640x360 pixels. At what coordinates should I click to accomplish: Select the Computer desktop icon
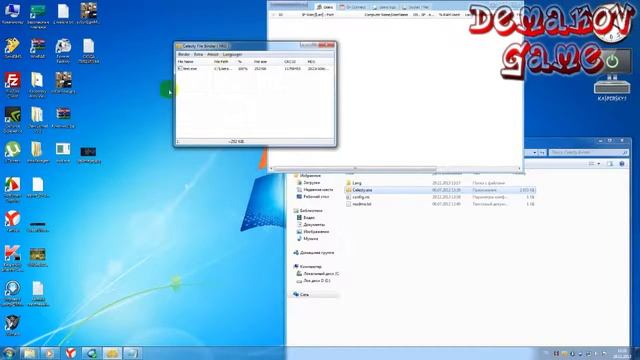(12, 13)
